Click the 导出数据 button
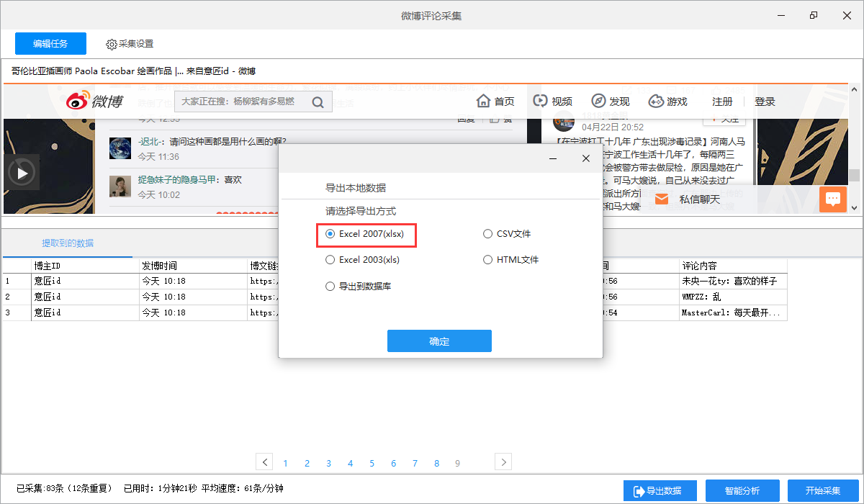This screenshot has width=864, height=504. click(x=660, y=491)
